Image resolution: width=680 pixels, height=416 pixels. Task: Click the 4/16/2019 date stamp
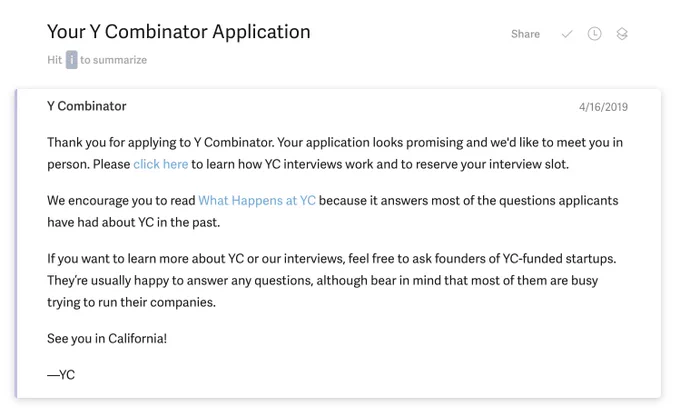[x=603, y=107]
